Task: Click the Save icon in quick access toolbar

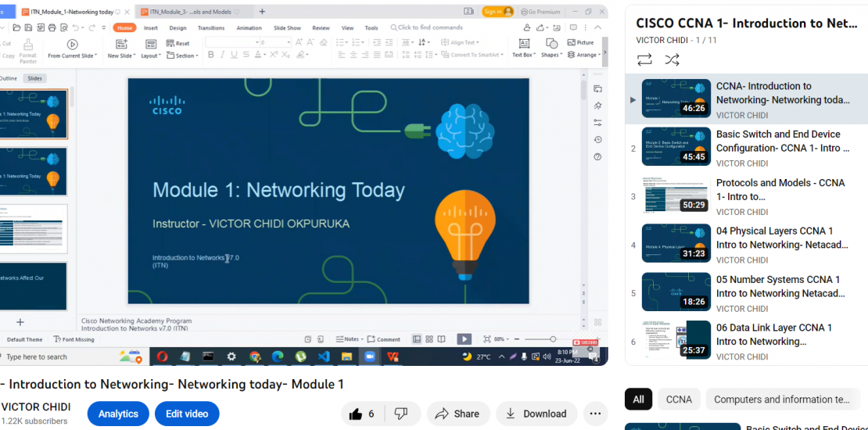Action: (29, 27)
